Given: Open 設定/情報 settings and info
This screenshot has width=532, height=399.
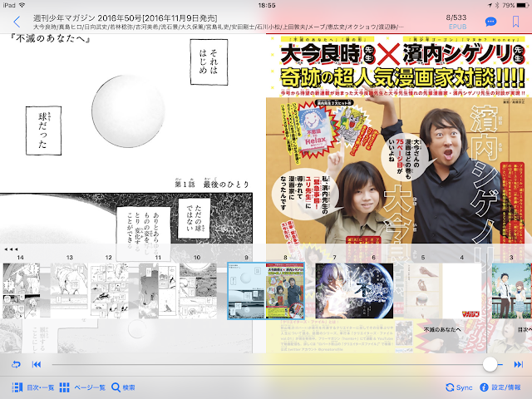Looking at the screenshot, I should (x=500, y=387).
